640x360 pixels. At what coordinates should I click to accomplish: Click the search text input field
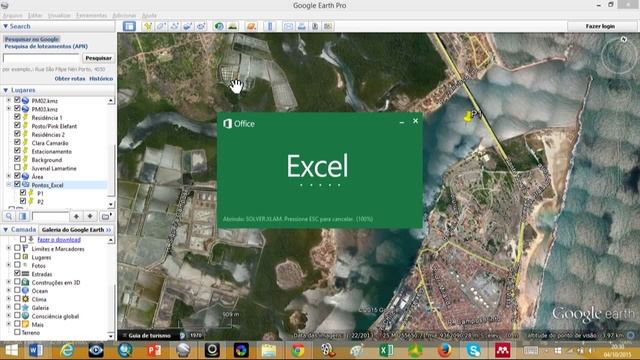pyautogui.click(x=41, y=58)
